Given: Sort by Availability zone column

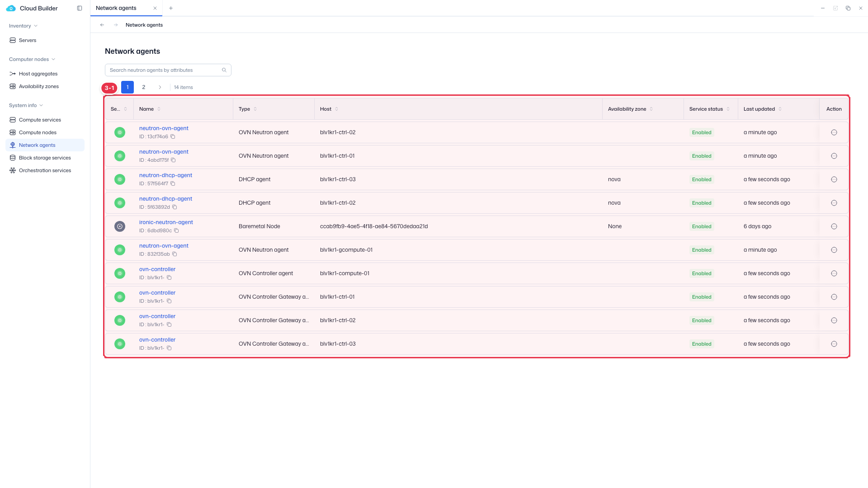Looking at the screenshot, I should [651, 109].
